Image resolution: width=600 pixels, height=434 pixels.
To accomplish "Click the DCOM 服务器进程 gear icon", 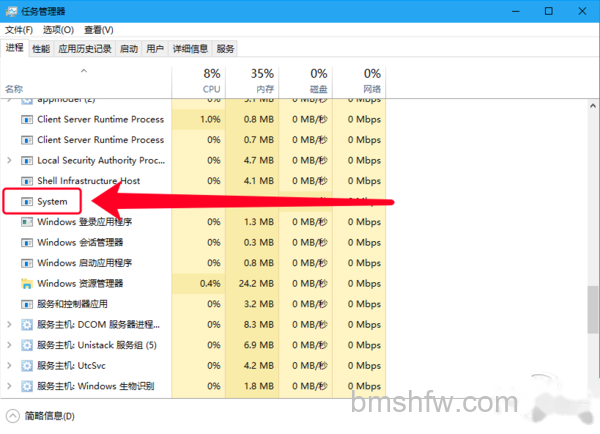I will pyautogui.click(x=26, y=325).
